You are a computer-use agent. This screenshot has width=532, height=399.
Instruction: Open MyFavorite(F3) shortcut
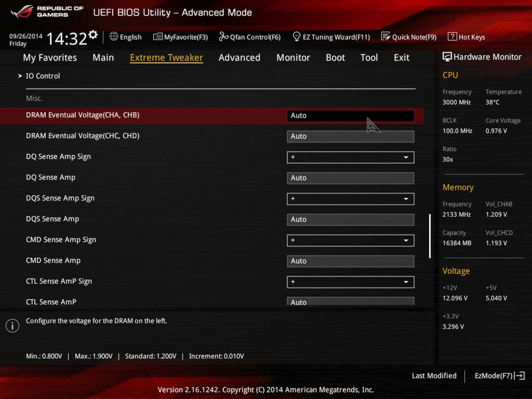point(180,37)
